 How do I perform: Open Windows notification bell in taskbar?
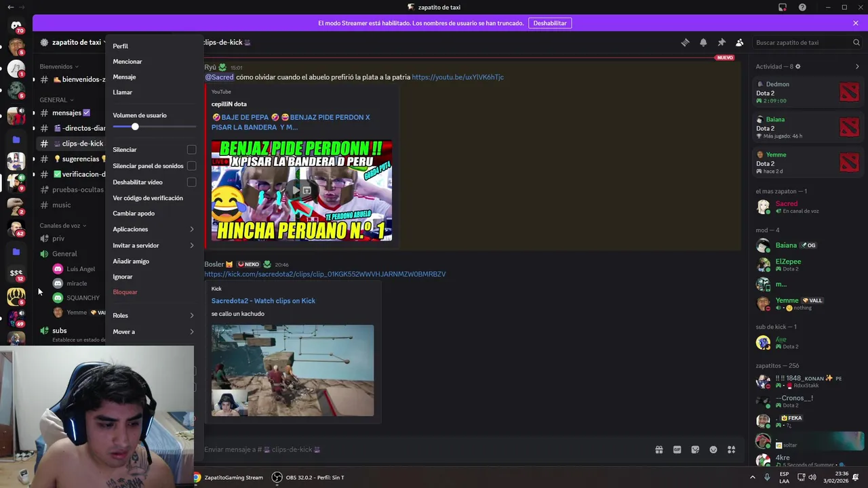(x=856, y=477)
